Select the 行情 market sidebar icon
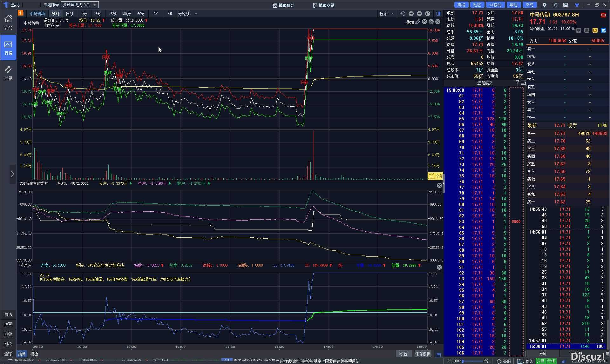Viewport: 610px width, 364px height. coord(8,48)
